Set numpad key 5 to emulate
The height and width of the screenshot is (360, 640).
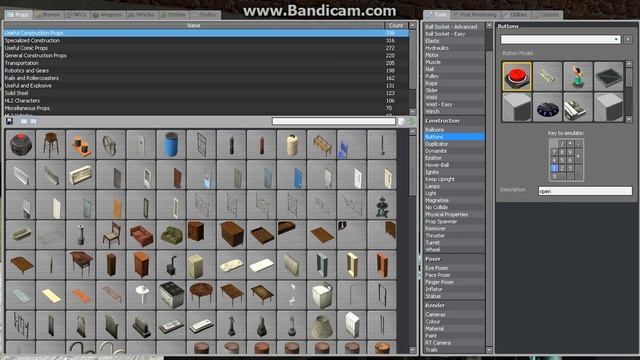[562, 160]
